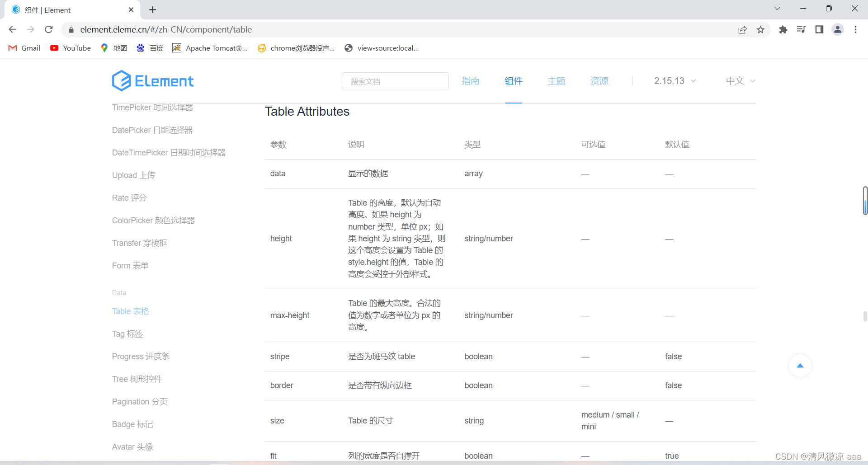Close the Element tab
Image resolution: width=868 pixels, height=465 pixels.
click(x=131, y=9)
